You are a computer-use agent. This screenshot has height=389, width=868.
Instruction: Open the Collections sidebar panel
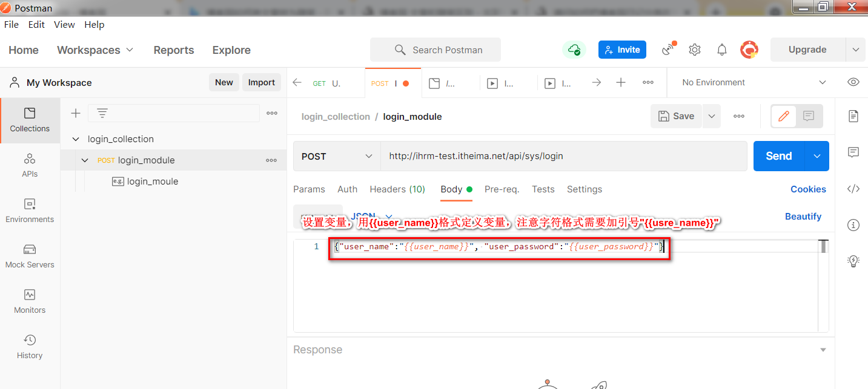pyautogui.click(x=30, y=120)
